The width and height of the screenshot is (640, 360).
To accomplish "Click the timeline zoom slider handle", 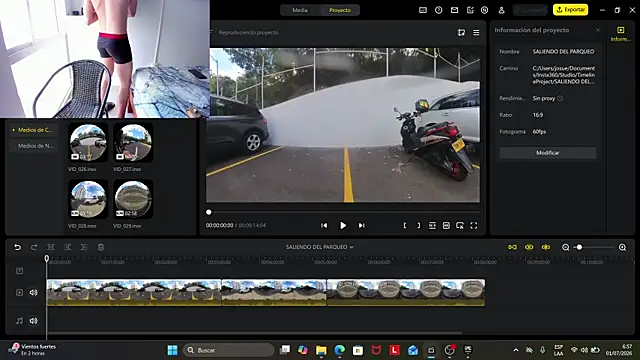I will pos(579,247).
